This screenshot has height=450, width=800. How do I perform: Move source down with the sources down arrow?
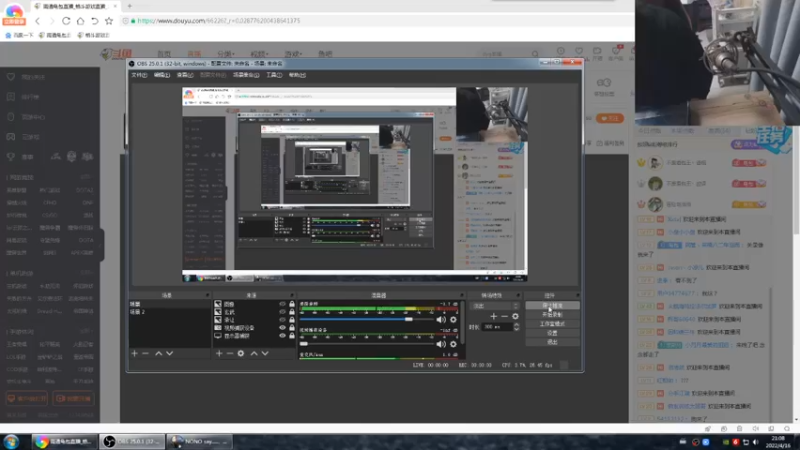(265, 353)
